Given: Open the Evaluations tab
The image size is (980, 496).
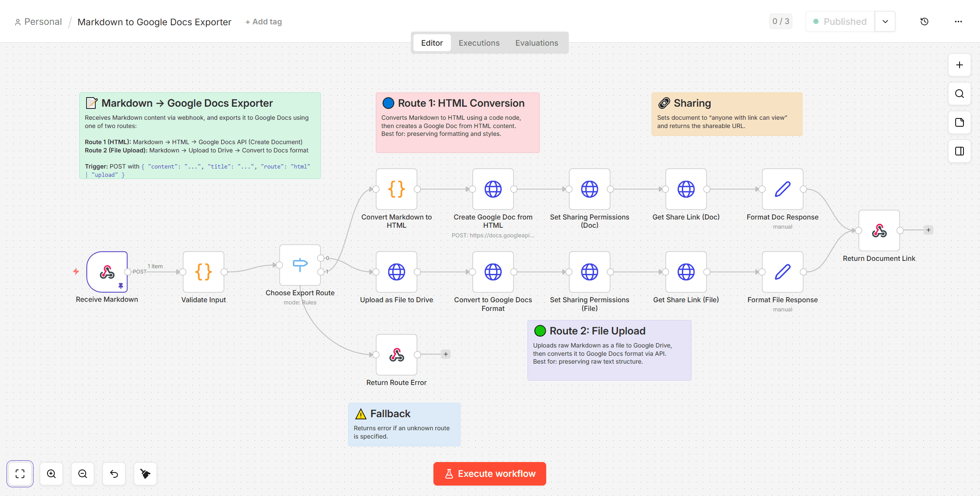Looking at the screenshot, I should point(537,43).
